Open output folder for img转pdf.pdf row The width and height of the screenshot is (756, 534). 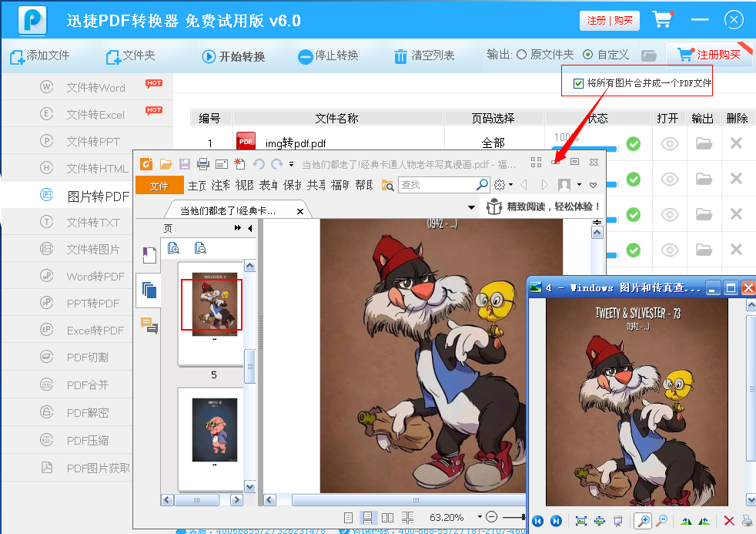704,143
